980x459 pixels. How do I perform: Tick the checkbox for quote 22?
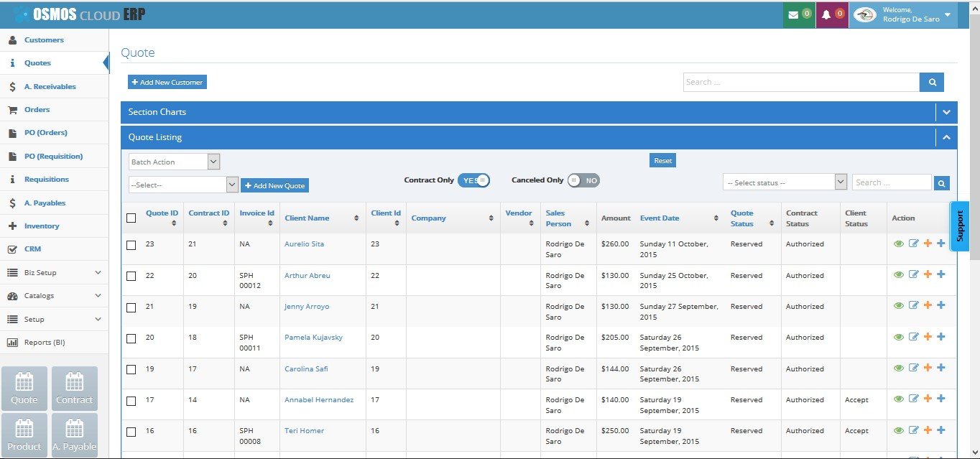[131, 276]
